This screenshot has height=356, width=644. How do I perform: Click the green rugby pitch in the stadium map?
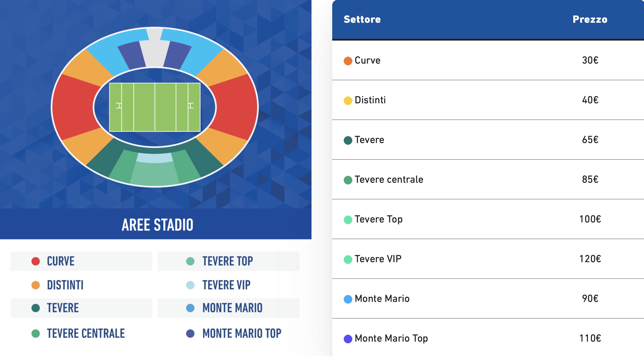tap(155, 107)
